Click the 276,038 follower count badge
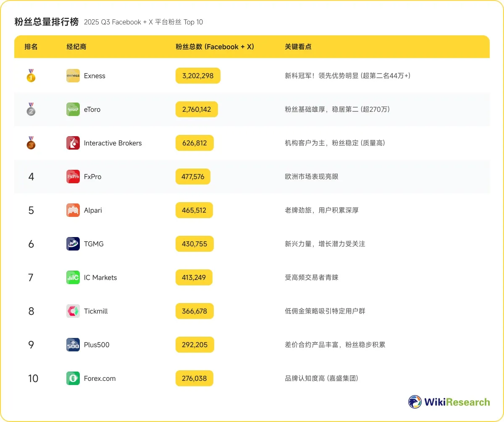The width and height of the screenshot is (504, 422). [x=194, y=378]
